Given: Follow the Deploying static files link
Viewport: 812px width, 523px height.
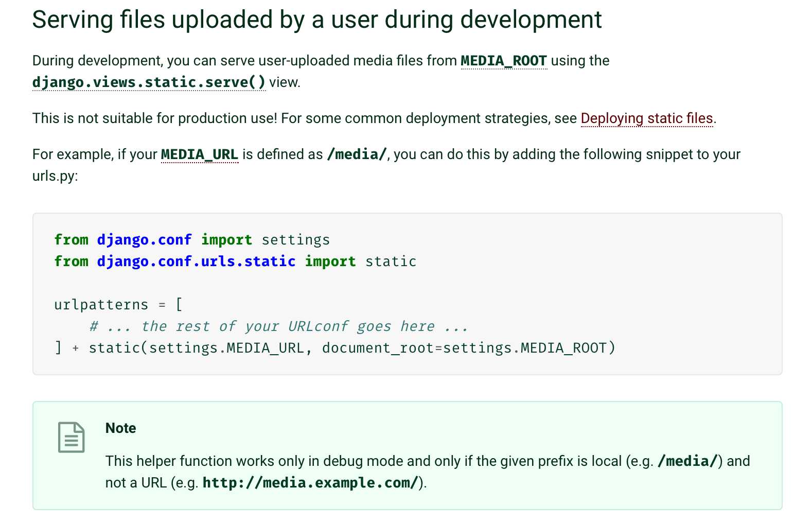Looking at the screenshot, I should point(647,118).
